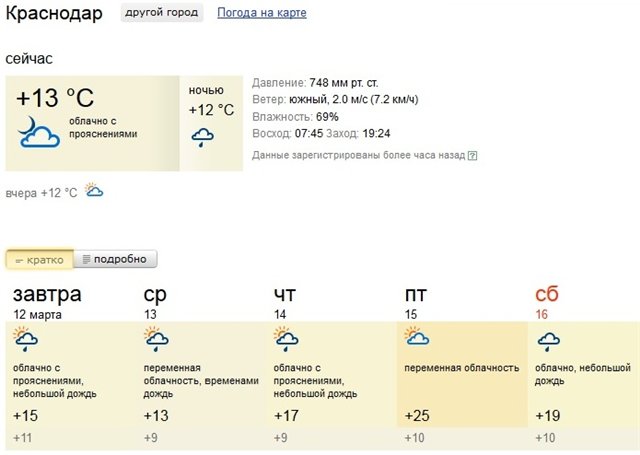
Task: Click the night rain cloud icon
Action: pyautogui.click(x=202, y=136)
